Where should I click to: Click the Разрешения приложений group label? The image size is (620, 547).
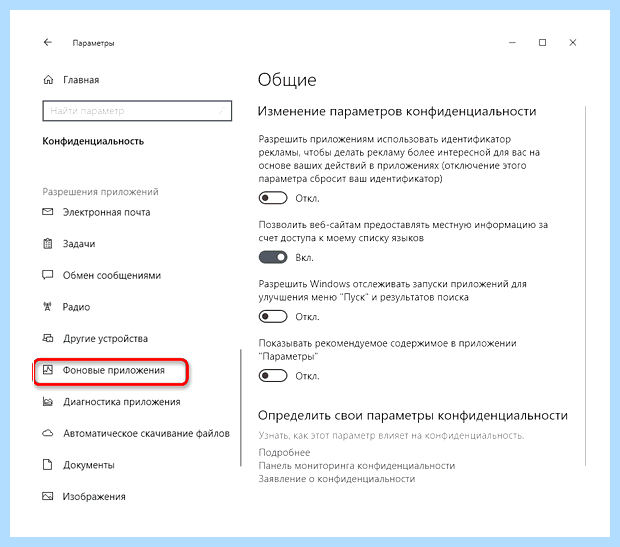[100, 192]
